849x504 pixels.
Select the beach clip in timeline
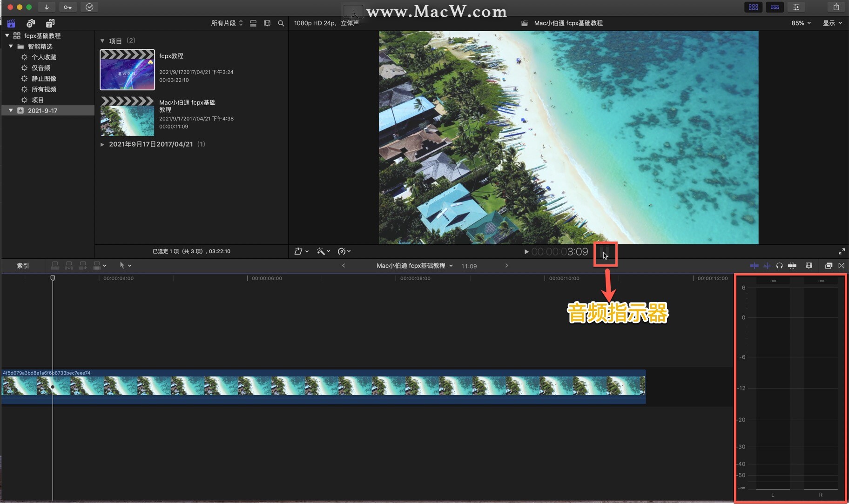tap(323, 387)
